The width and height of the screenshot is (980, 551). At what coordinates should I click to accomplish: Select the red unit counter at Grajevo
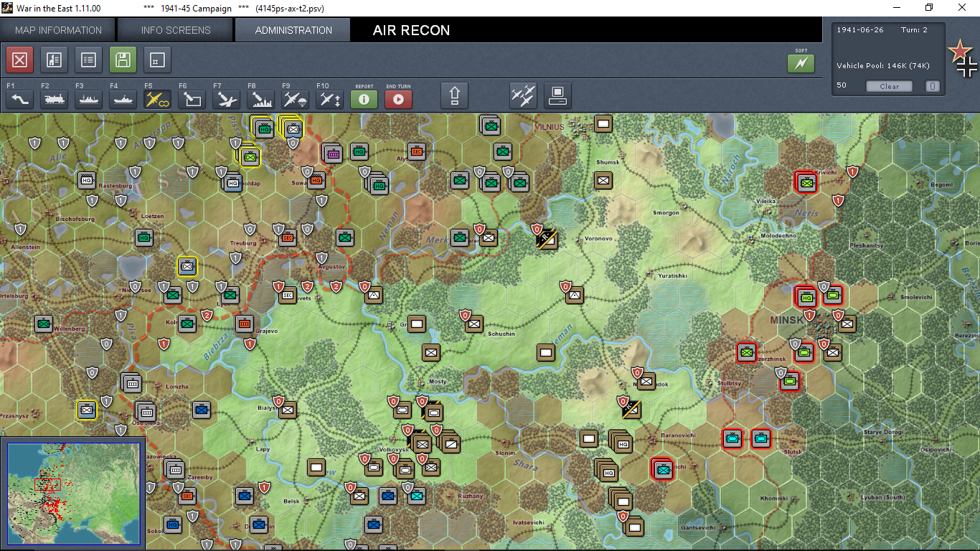point(245,324)
